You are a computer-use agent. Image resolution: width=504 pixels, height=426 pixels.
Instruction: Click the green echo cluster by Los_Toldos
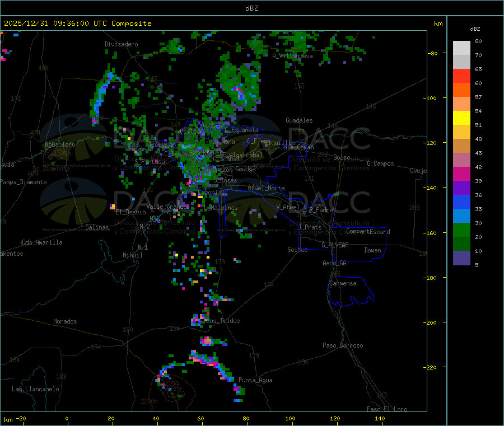(200, 320)
